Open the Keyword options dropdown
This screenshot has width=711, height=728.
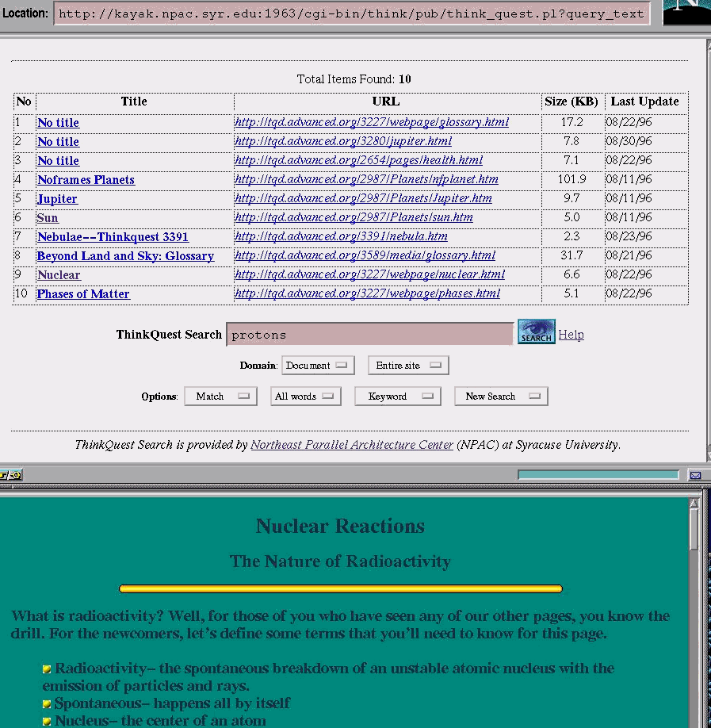point(397,396)
